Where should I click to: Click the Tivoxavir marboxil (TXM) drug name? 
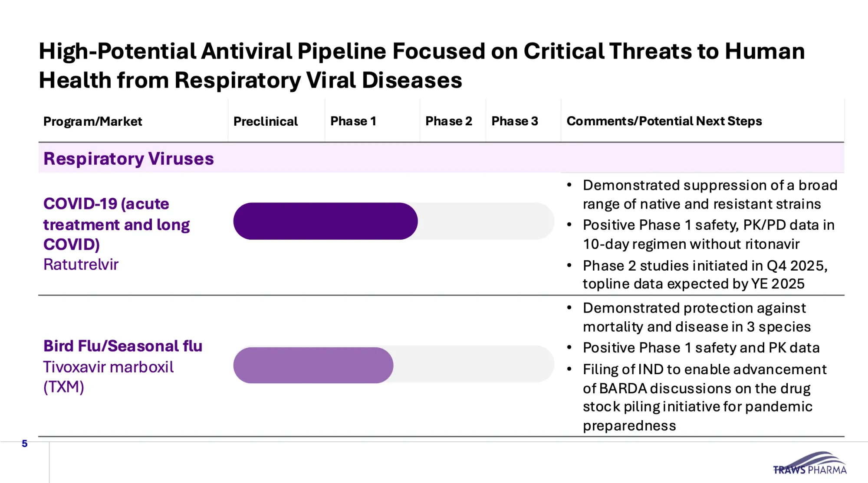[x=108, y=376]
